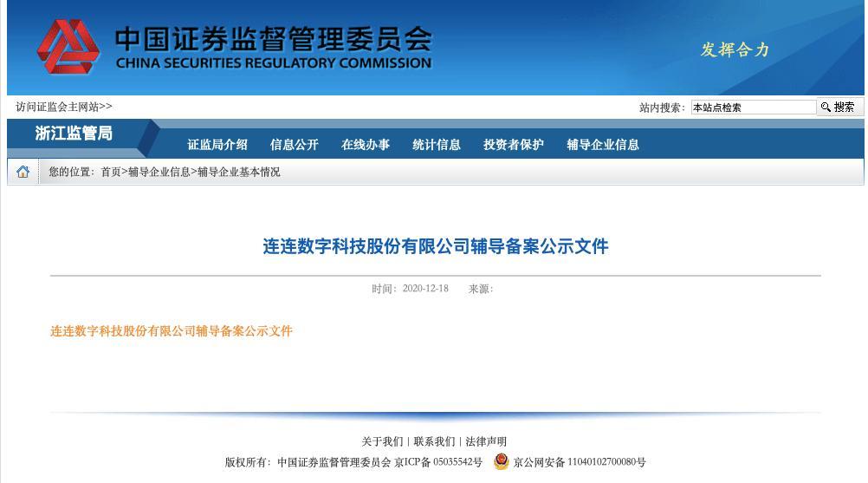Open the 在线办事 menu
868x483 pixels.
click(366, 145)
